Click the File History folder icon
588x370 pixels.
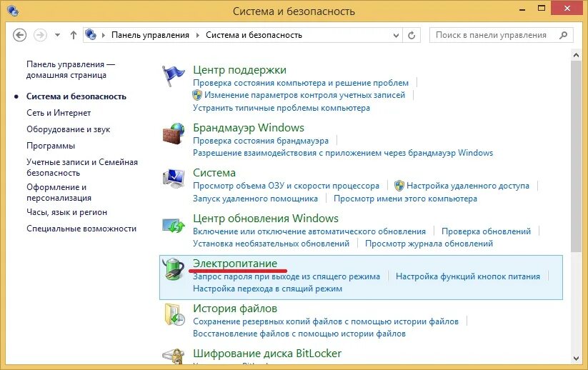(x=174, y=314)
